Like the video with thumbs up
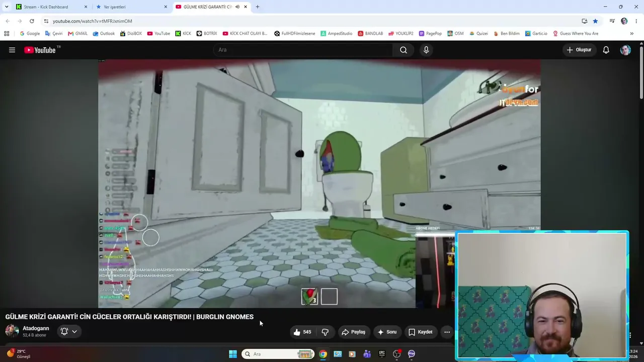The height and width of the screenshot is (362, 644). pyautogui.click(x=302, y=332)
